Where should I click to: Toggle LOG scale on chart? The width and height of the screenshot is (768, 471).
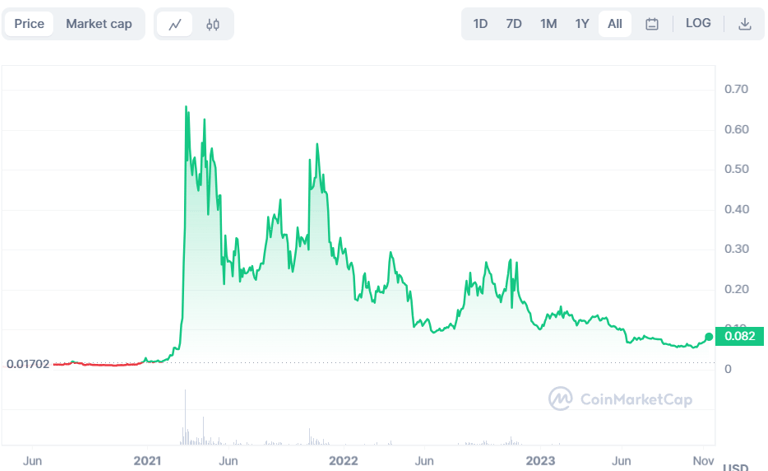click(699, 23)
